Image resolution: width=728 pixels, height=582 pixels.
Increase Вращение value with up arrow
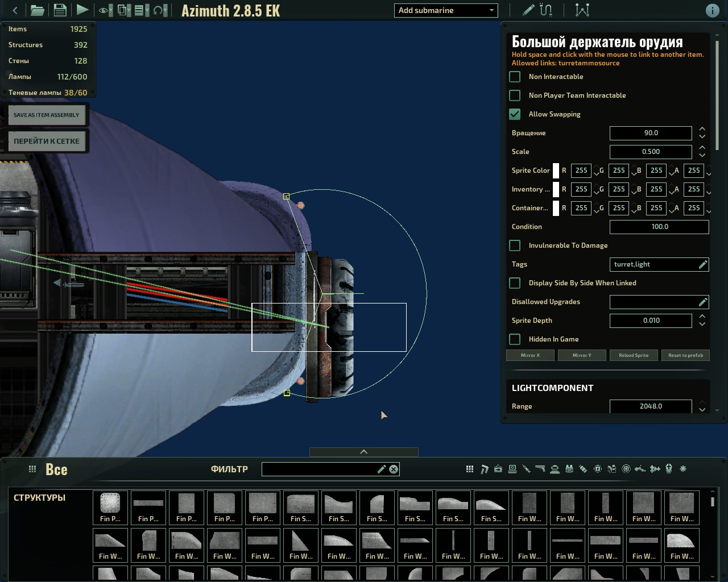pos(702,129)
